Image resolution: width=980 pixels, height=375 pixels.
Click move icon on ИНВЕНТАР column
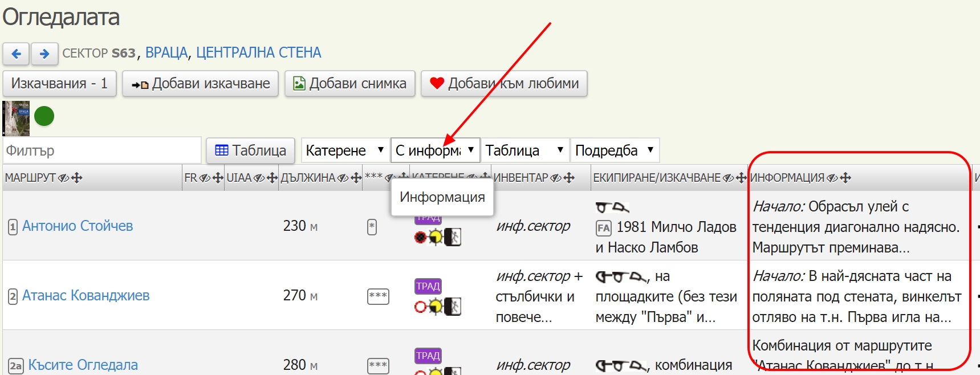coord(569,178)
